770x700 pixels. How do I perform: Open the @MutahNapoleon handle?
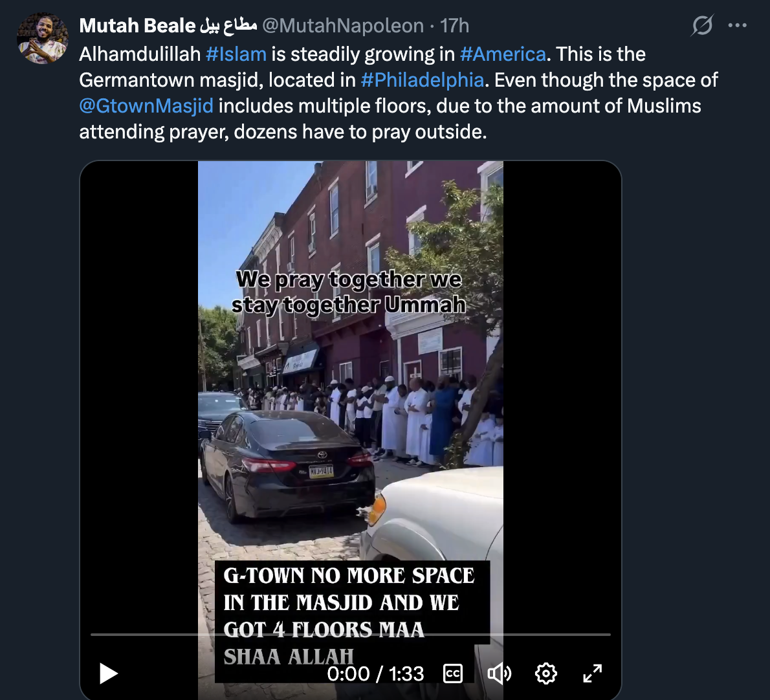(x=343, y=25)
